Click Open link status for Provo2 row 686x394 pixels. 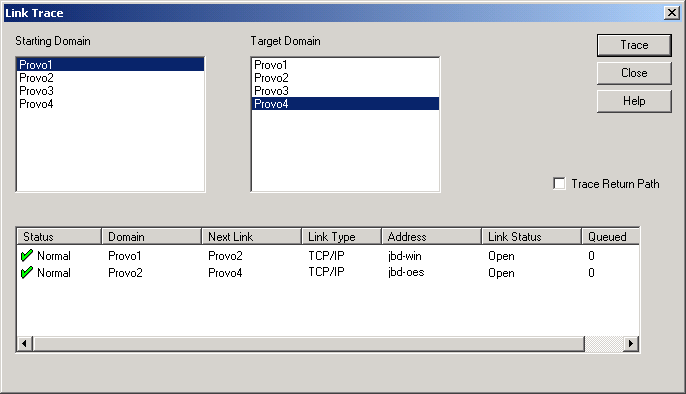[501, 273]
